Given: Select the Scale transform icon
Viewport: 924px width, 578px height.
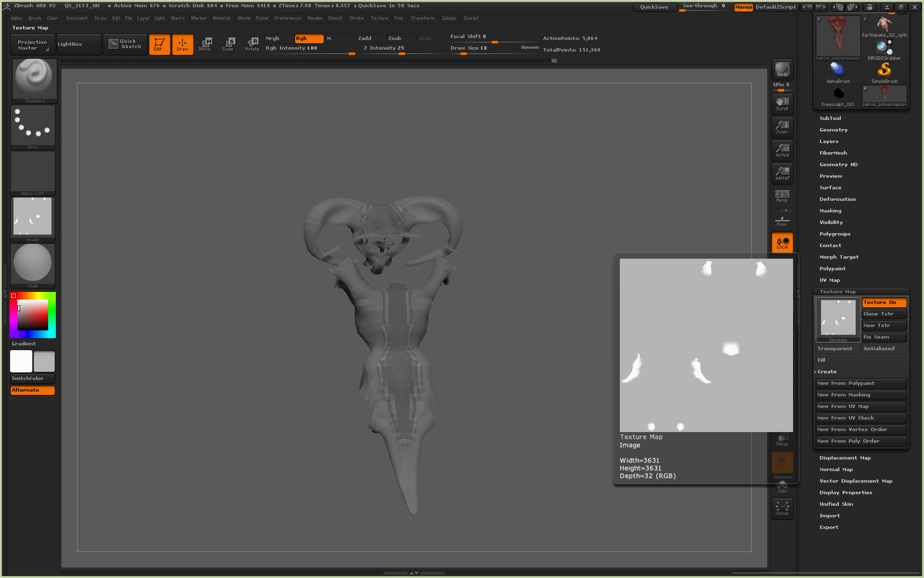Looking at the screenshot, I should [x=229, y=44].
